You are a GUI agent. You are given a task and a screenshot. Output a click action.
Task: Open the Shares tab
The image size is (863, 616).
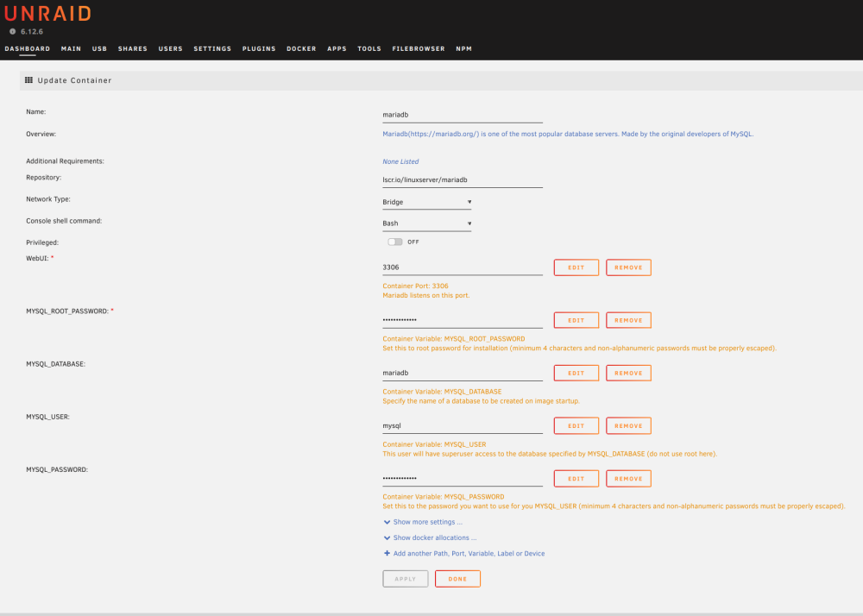click(x=133, y=49)
